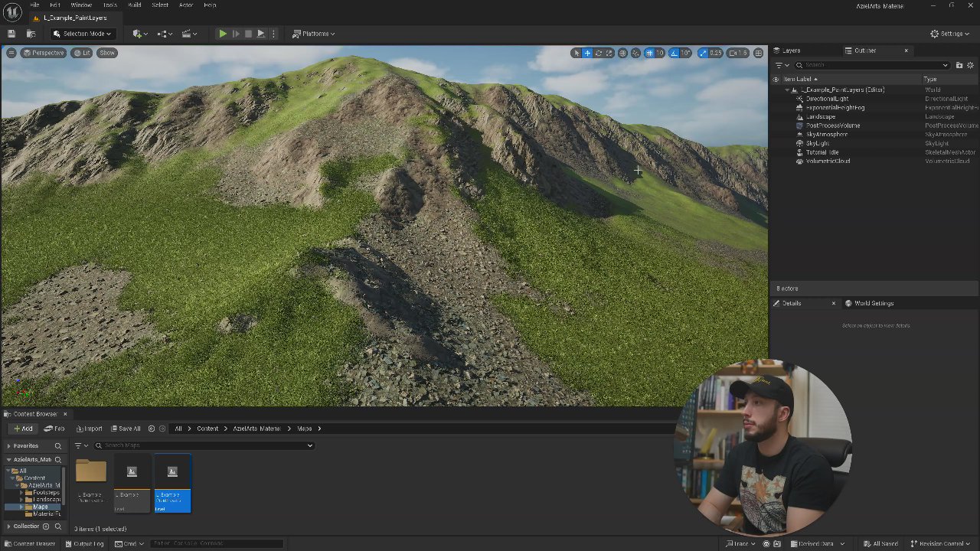The image size is (980, 551).
Task: Toggle rotation angle snapping
Action: 675,53
